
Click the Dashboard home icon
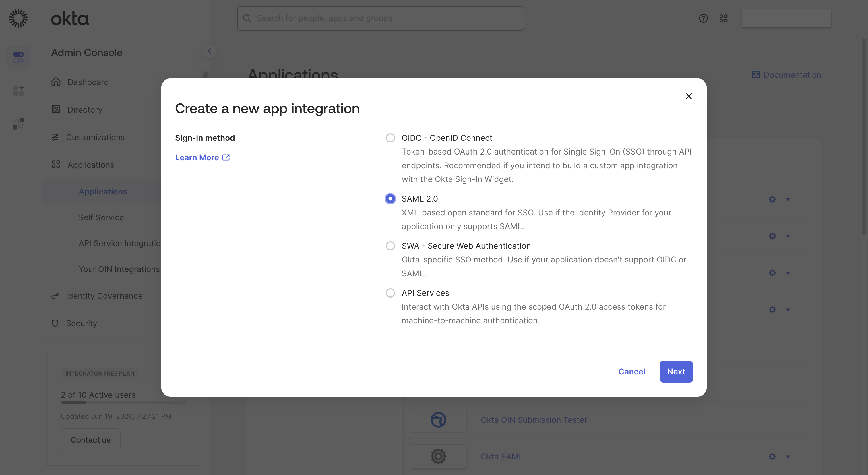pos(56,82)
